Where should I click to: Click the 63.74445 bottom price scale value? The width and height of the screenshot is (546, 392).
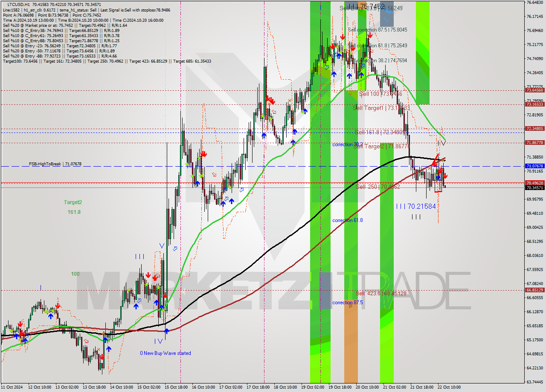click(534, 382)
